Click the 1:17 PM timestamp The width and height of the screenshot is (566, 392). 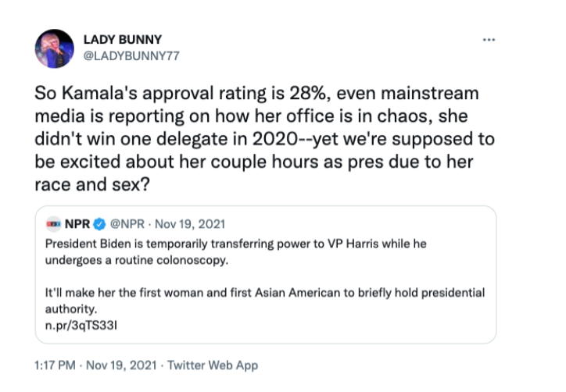(55, 365)
